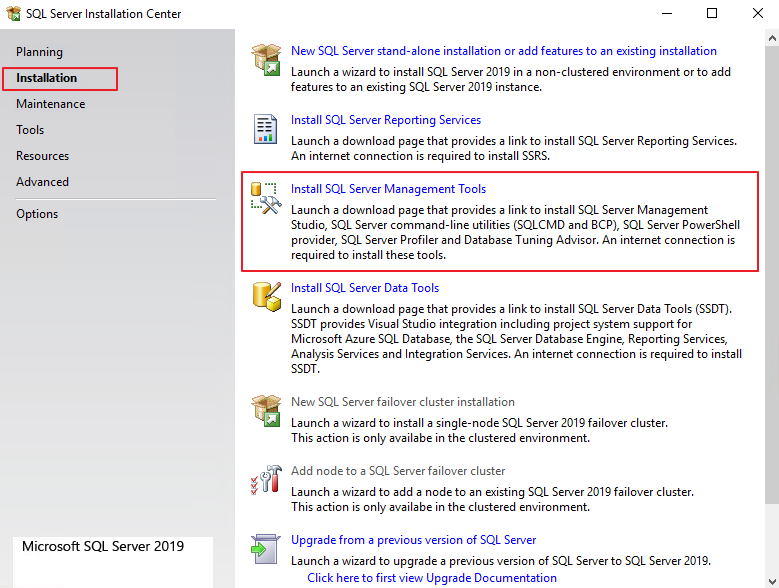Open the Tools category

coord(30,130)
